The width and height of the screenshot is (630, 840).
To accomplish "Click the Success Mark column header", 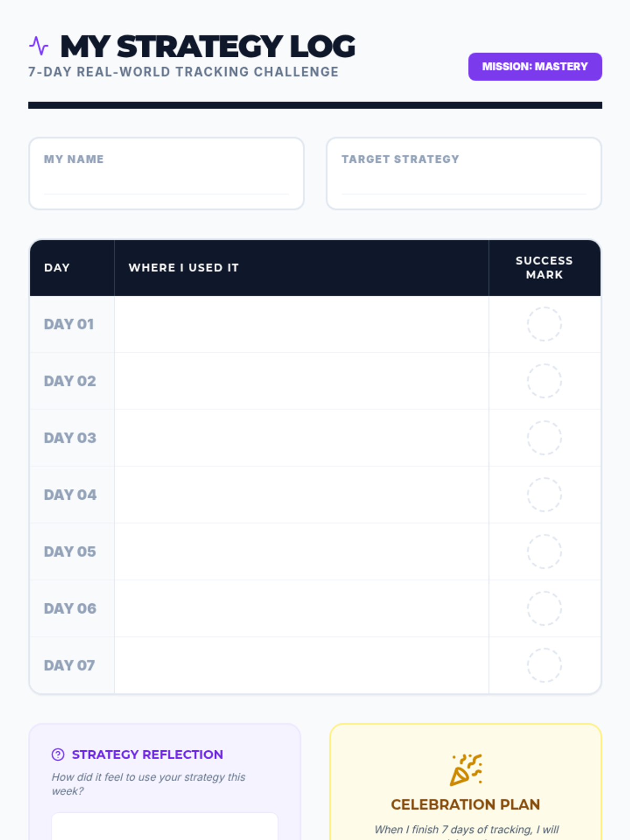I will (x=544, y=268).
